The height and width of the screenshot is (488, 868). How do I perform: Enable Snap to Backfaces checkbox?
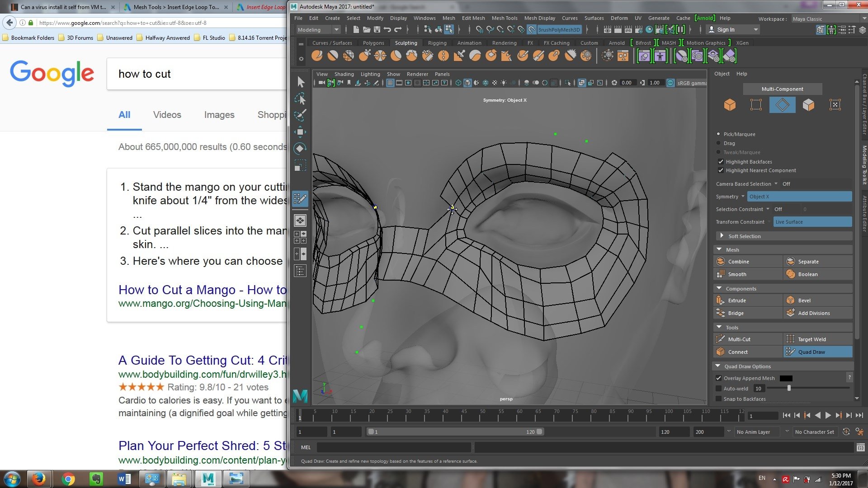[x=719, y=399]
